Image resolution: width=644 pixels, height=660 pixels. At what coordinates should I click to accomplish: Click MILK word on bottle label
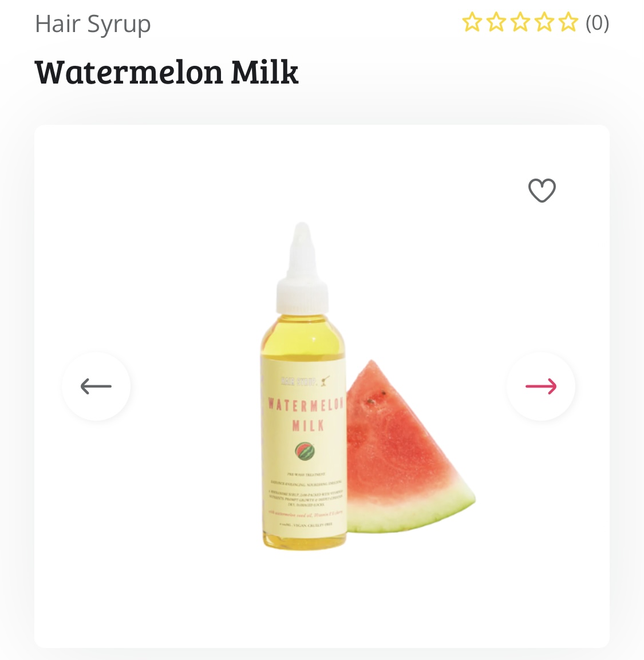tap(308, 426)
